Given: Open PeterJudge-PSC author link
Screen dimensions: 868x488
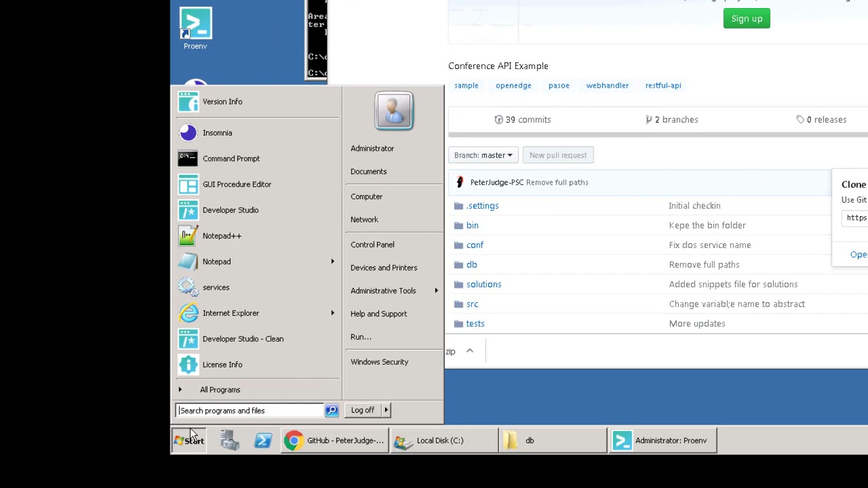Looking at the screenshot, I should pyautogui.click(x=497, y=182).
